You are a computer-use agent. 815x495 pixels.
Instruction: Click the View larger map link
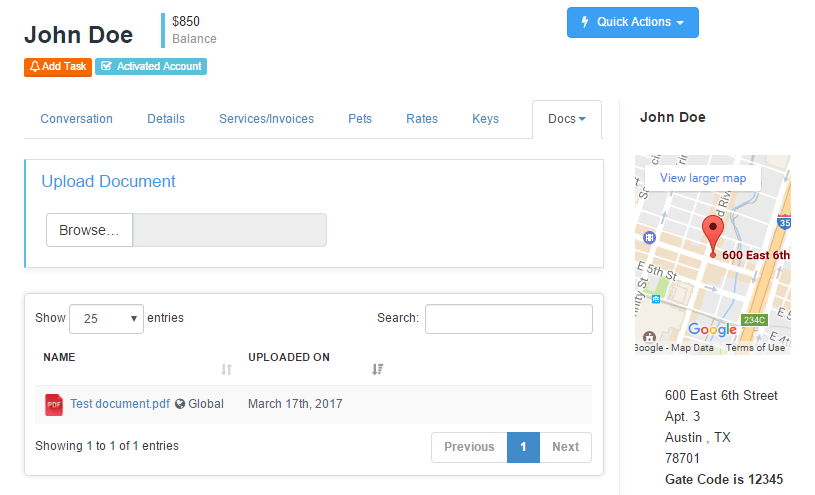point(703,178)
